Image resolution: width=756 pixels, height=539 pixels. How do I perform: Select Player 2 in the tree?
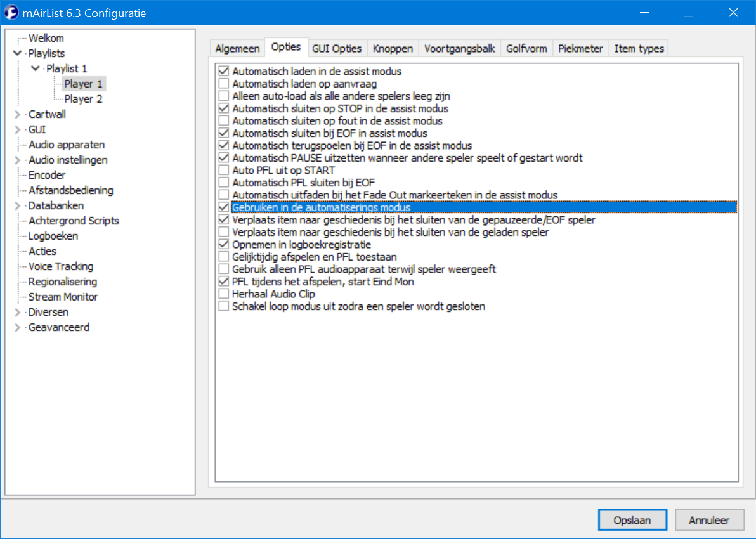(83, 99)
